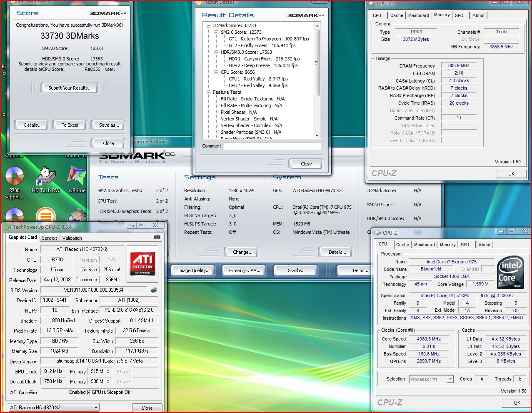Collapse the 3DMark Score: 33730 tree node

coord(209,25)
